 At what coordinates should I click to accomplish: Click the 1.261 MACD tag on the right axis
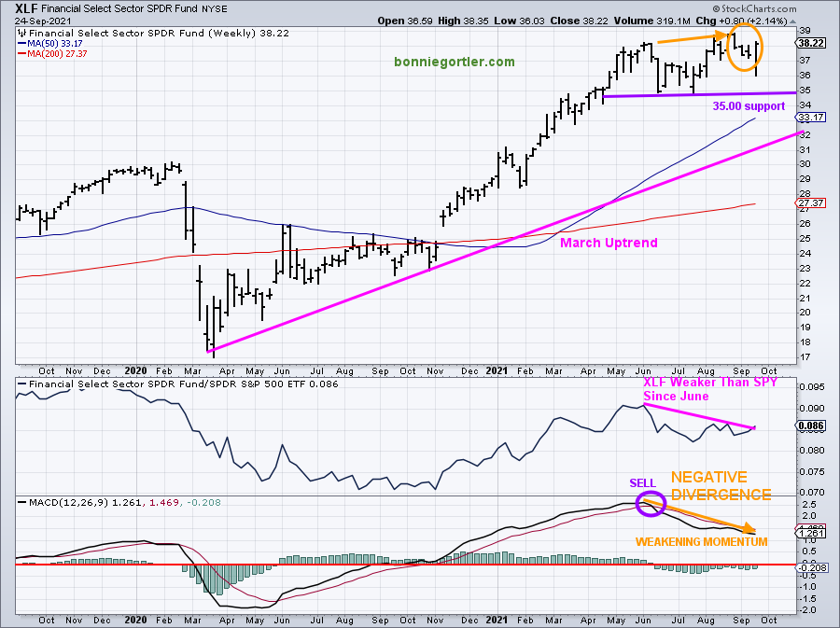811,533
